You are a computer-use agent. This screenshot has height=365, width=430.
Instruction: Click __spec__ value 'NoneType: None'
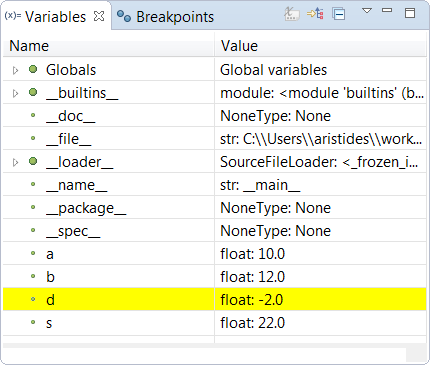click(275, 231)
